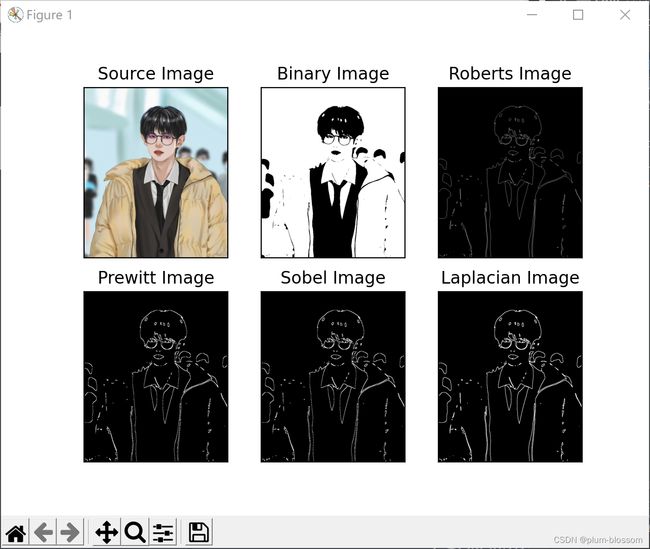The height and width of the screenshot is (549, 650).
Task: Click the 'Binary Image' title text
Action: point(333,74)
